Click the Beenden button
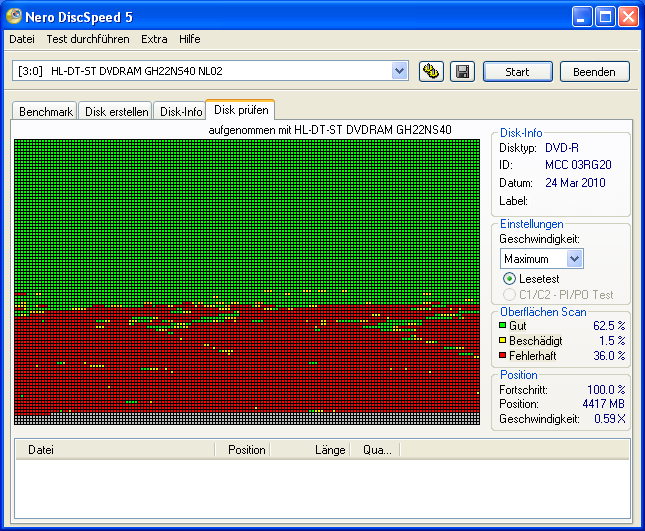The image size is (645, 531). point(594,72)
